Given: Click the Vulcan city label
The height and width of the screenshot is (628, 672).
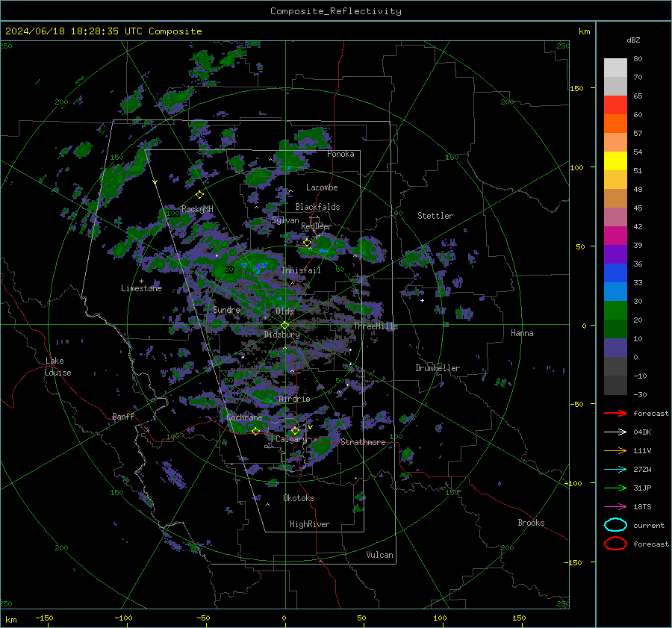Looking at the screenshot, I should click(380, 555).
